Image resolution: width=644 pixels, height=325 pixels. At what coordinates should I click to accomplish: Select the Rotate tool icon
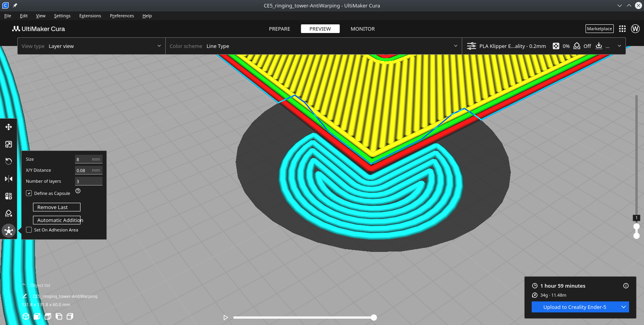9,162
